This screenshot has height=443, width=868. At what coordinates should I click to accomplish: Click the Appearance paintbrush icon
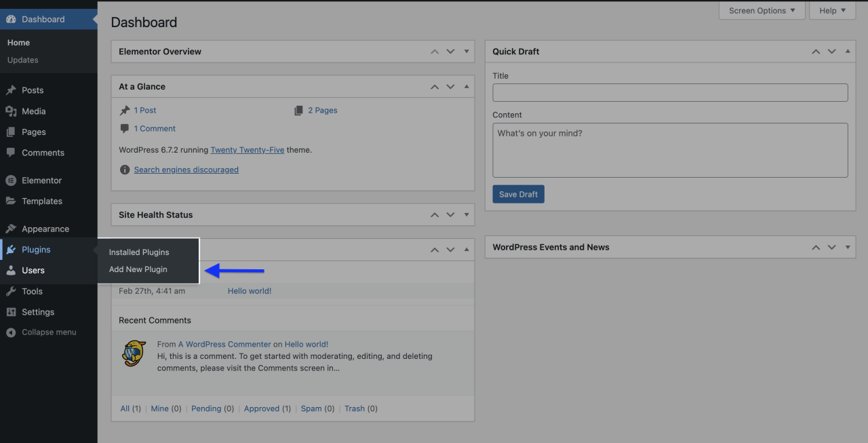(x=11, y=229)
